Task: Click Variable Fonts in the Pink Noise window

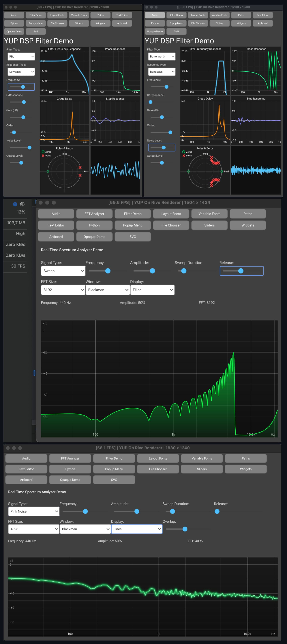Action: 202,458
